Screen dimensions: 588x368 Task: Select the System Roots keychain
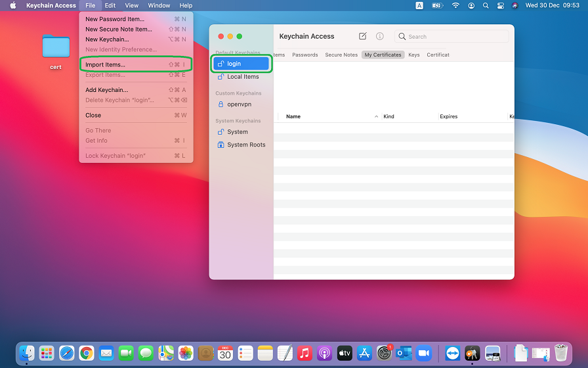point(245,145)
